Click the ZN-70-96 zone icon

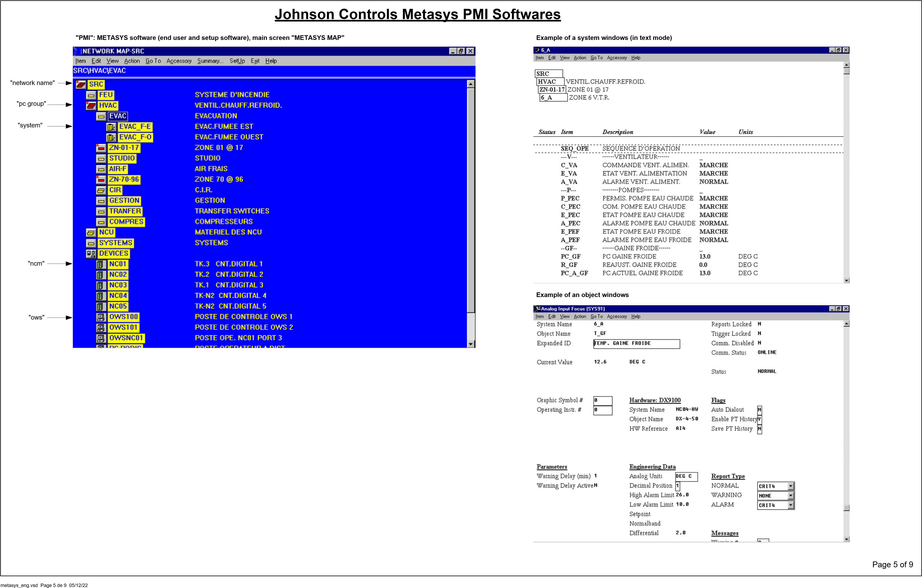[x=101, y=179]
